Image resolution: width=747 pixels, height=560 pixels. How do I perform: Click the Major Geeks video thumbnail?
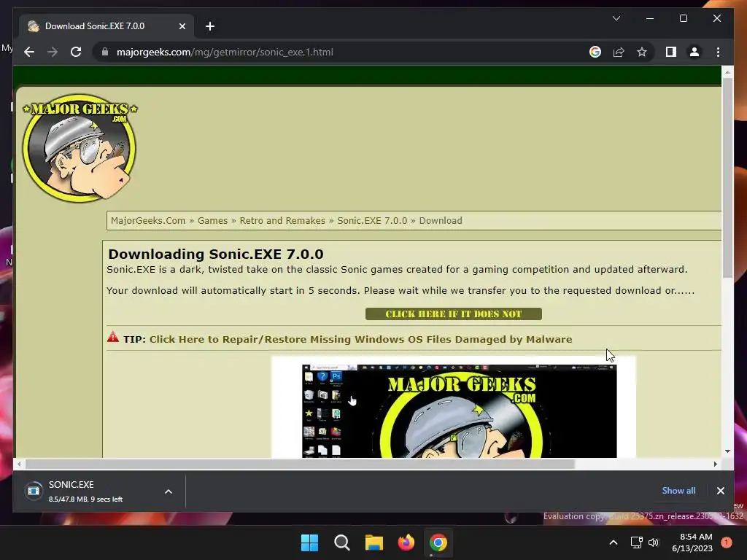[460, 411]
